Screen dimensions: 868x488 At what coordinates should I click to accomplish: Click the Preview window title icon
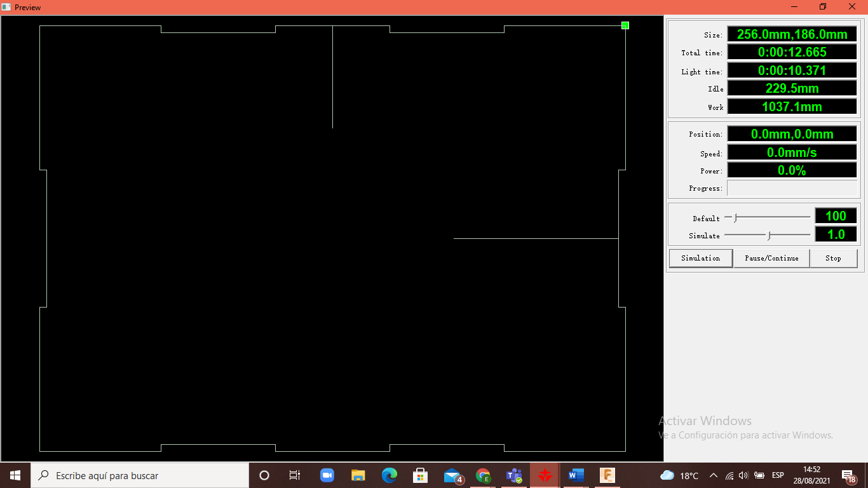point(7,7)
